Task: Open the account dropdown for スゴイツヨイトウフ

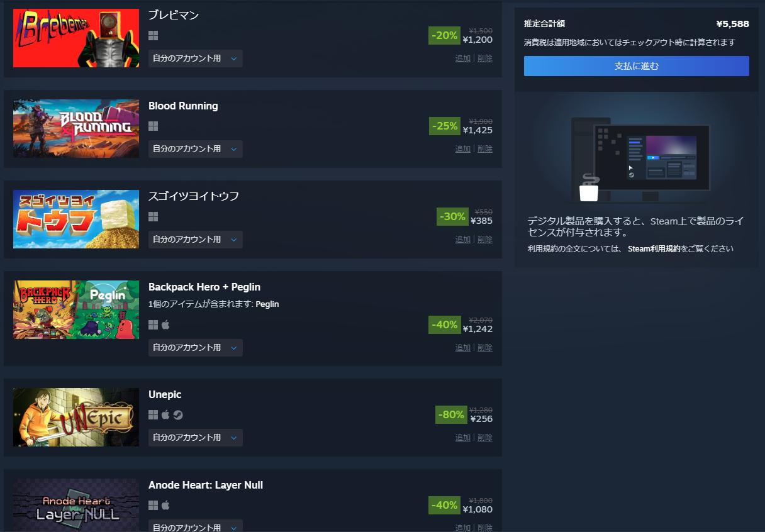Action: coord(196,240)
